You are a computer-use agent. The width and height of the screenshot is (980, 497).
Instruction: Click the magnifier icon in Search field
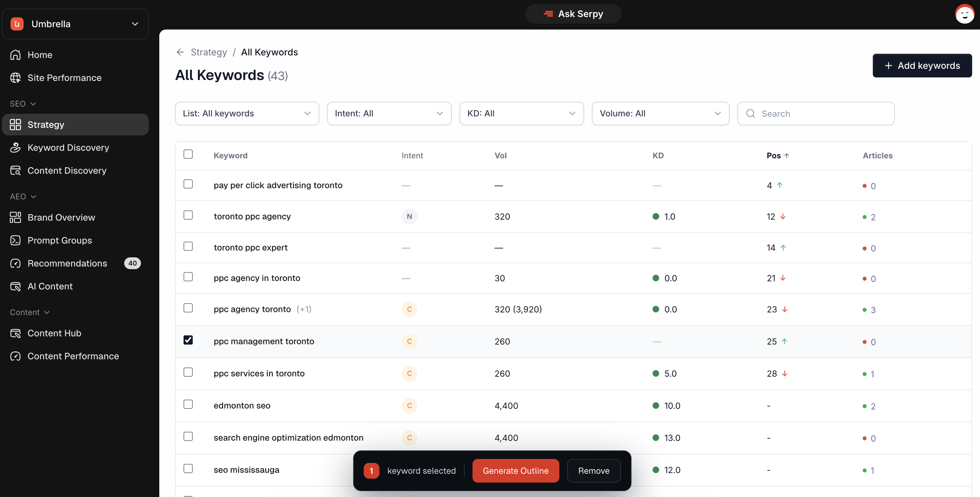tap(750, 113)
